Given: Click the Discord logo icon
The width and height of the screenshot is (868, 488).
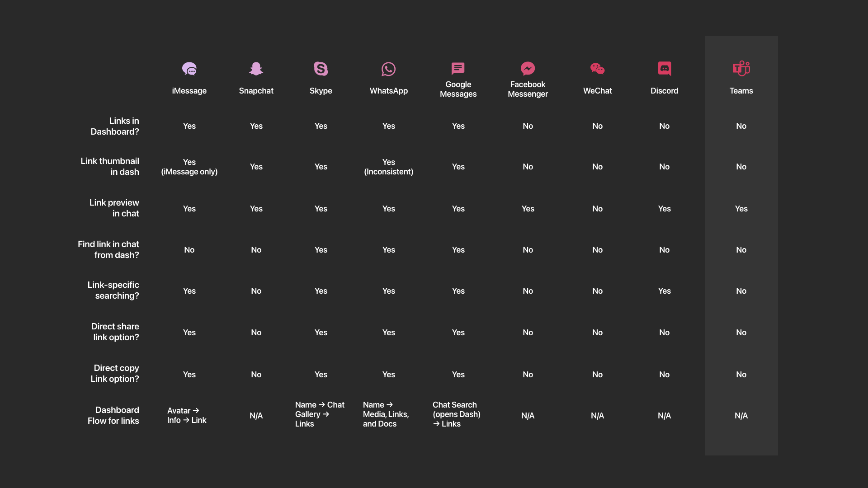Looking at the screenshot, I should (x=664, y=69).
